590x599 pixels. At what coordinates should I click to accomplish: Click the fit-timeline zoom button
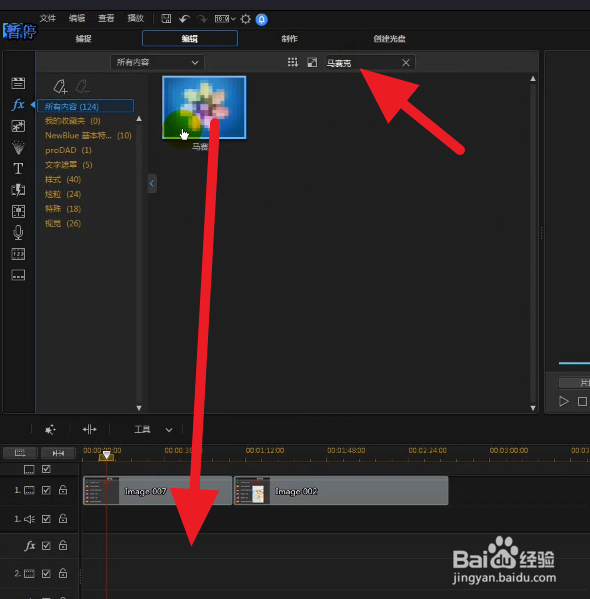(58, 453)
